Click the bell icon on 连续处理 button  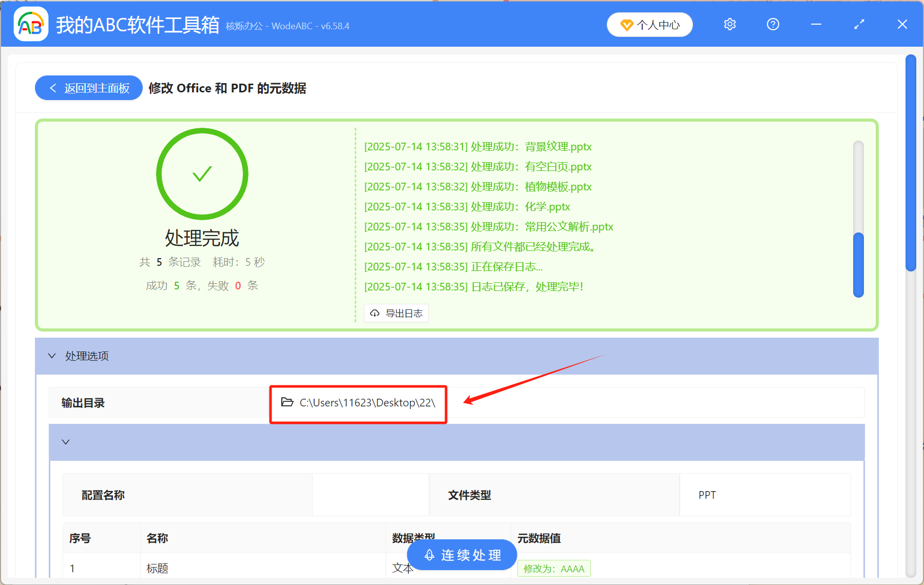point(429,555)
